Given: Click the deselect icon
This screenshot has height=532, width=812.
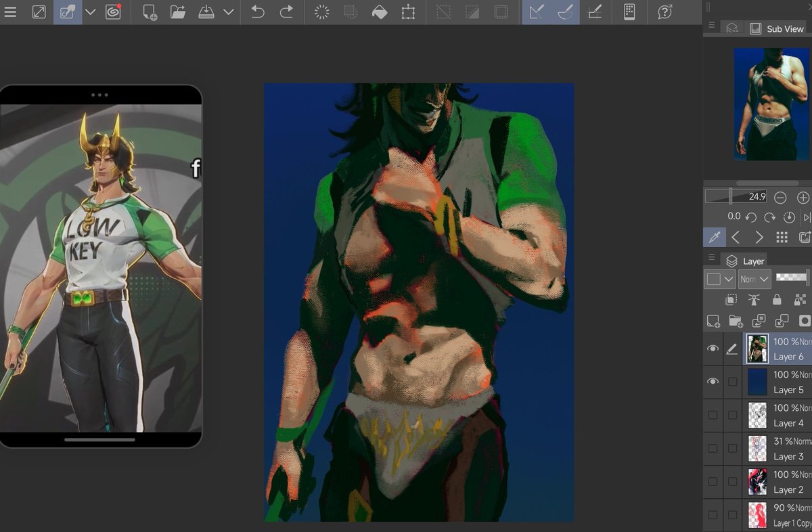Looking at the screenshot, I should click(x=443, y=12).
